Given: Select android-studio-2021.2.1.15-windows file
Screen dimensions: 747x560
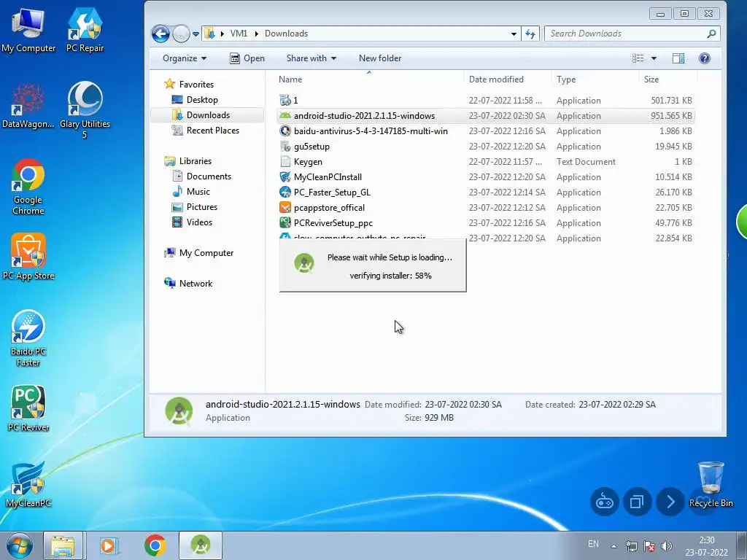Looking at the screenshot, I should point(485,116).
